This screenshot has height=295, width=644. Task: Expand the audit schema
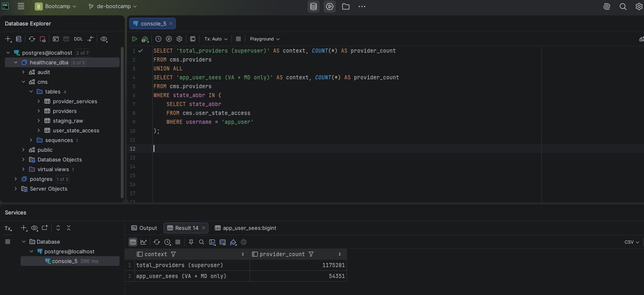(23, 72)
